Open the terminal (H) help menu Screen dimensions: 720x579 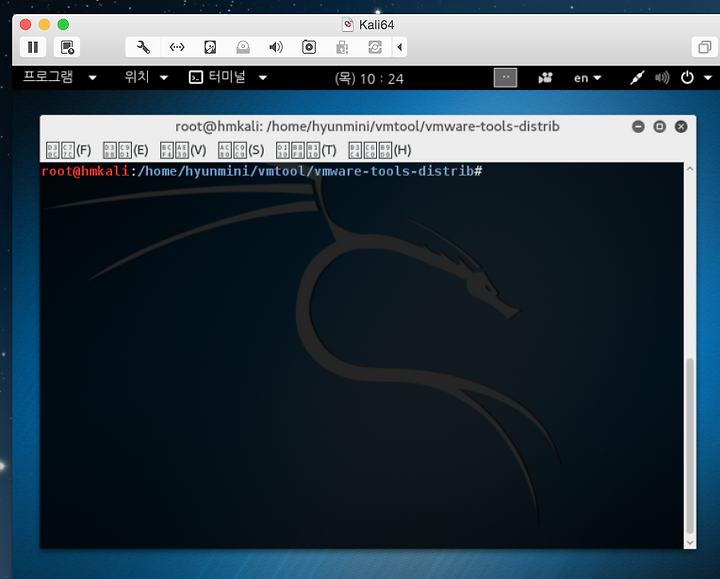point(379,150)
